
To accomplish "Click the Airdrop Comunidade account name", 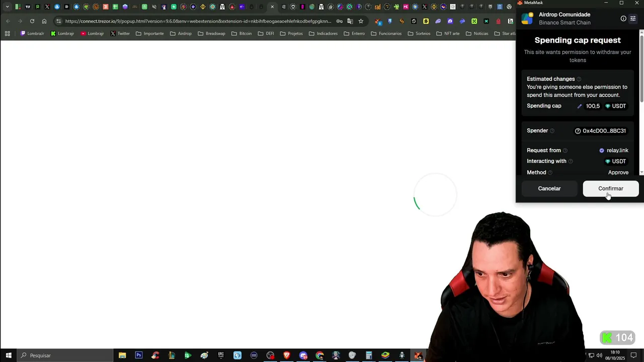I will pyautogui.click(x=565, y=15).
